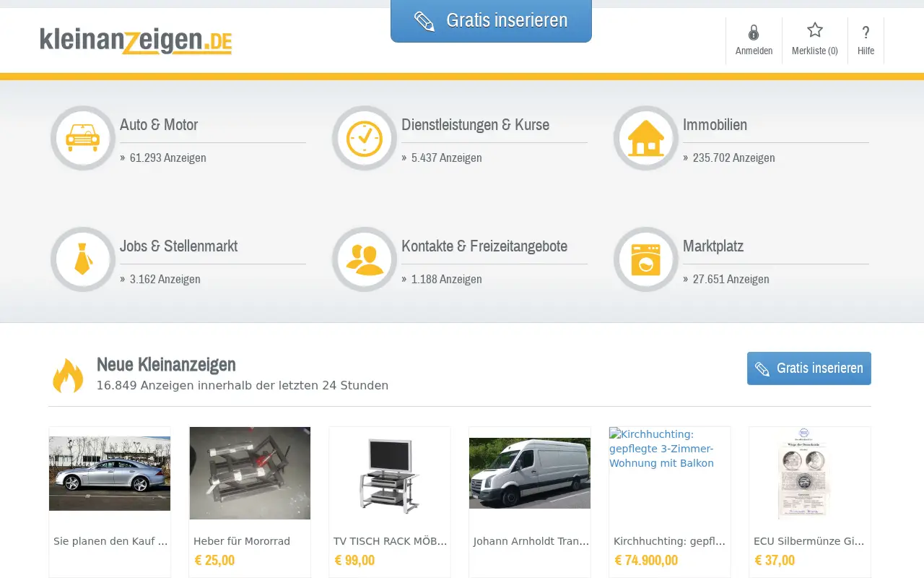
Task: Open the white transporter van thumbnail
Action: (x=530, y=473)
